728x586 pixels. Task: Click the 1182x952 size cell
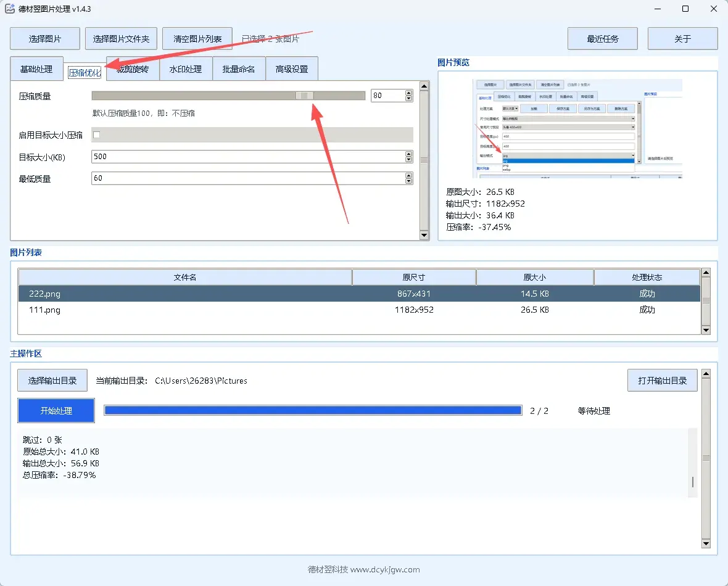(414, 310)
